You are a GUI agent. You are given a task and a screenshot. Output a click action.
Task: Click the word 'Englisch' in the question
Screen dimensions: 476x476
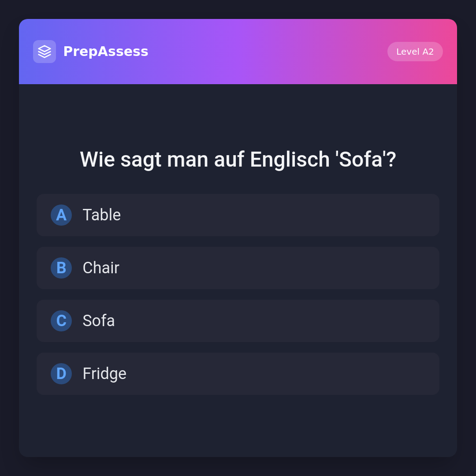coord(290,160)
